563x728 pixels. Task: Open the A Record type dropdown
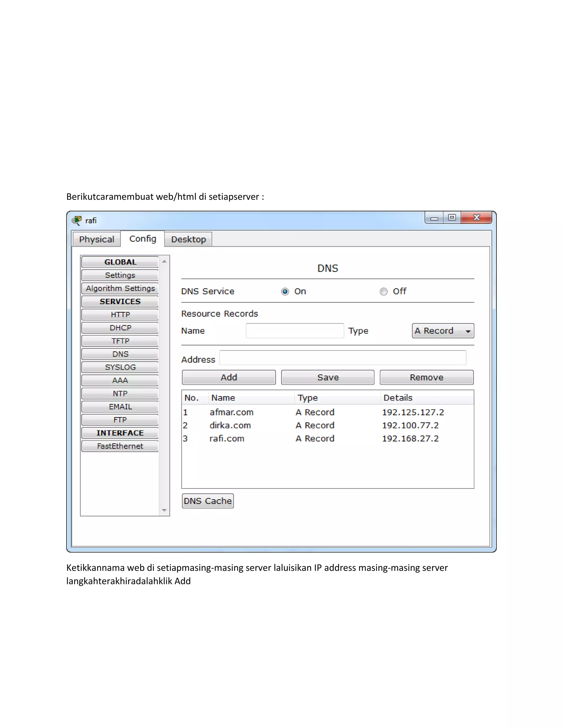(443, 331)
